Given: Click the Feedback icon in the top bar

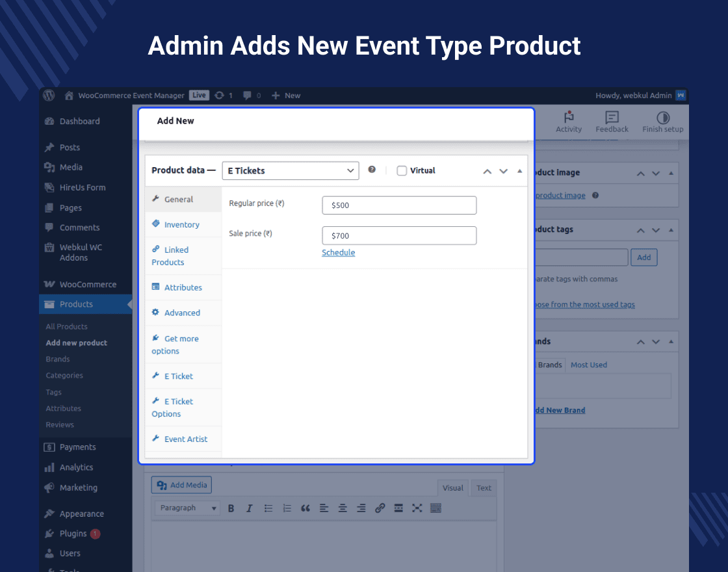Looking at the screenshot, I should (612, 121).
